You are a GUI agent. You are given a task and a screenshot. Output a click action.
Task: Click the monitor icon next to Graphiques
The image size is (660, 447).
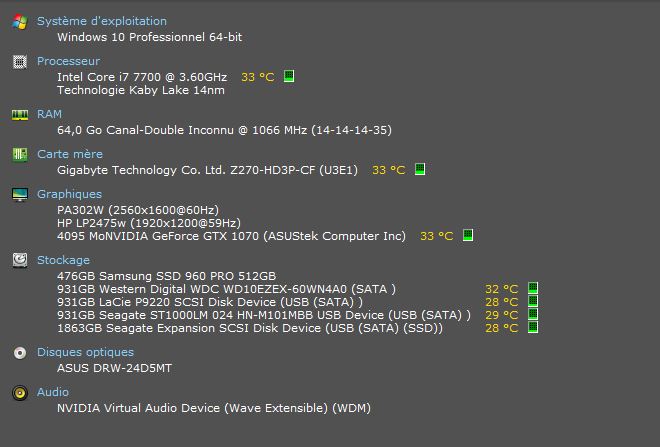(x=20, y=194)
